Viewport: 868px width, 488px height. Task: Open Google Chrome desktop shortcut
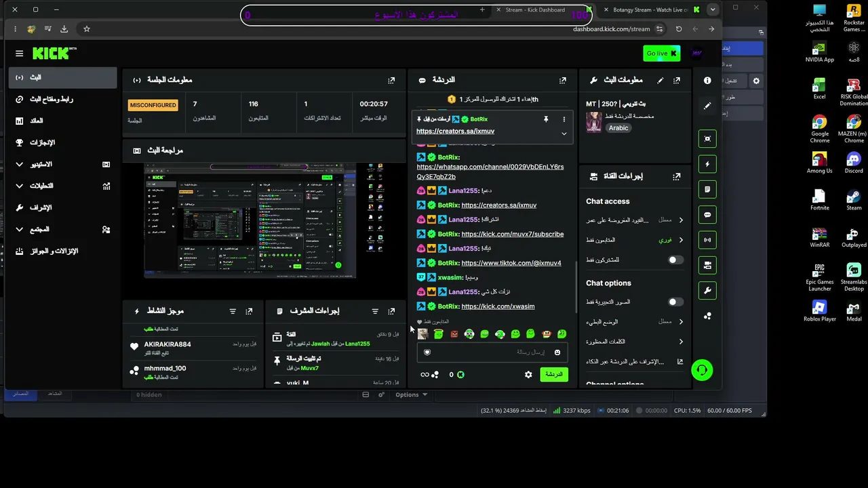820,128
